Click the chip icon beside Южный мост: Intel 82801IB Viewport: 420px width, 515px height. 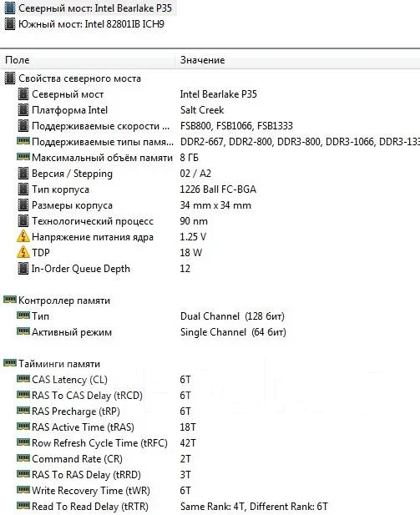coord(10,24)
